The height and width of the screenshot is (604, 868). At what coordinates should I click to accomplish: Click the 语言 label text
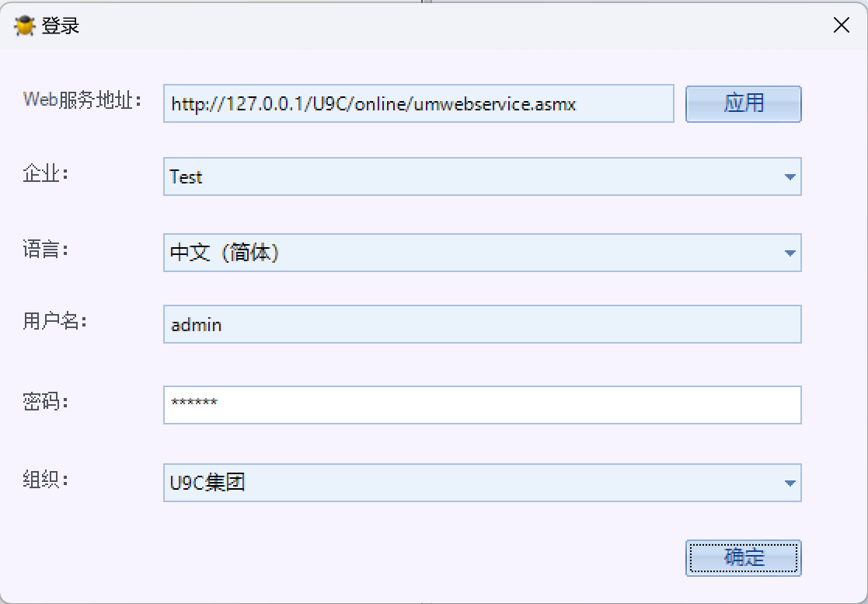[46, 250]
